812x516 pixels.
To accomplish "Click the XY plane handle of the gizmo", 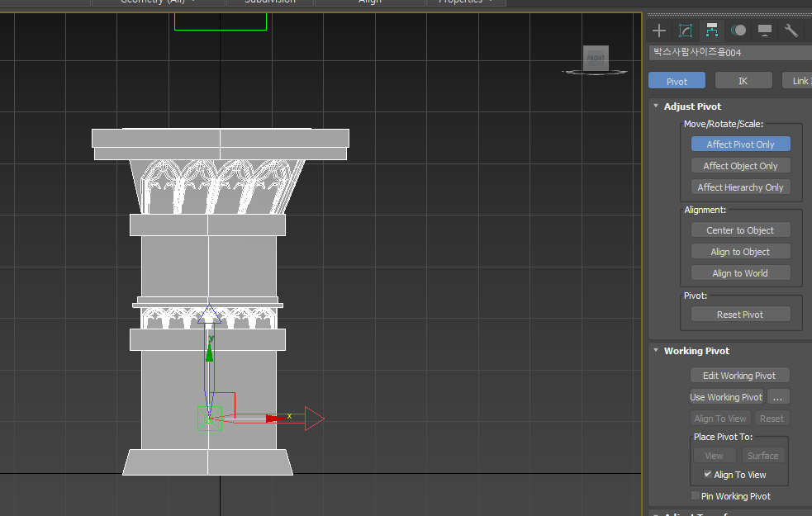I will (223, 405).
